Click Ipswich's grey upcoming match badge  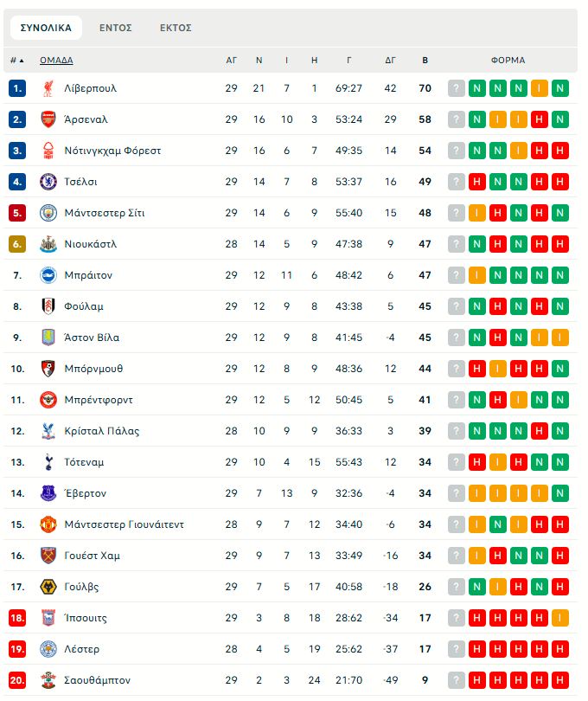pos(457,618)
